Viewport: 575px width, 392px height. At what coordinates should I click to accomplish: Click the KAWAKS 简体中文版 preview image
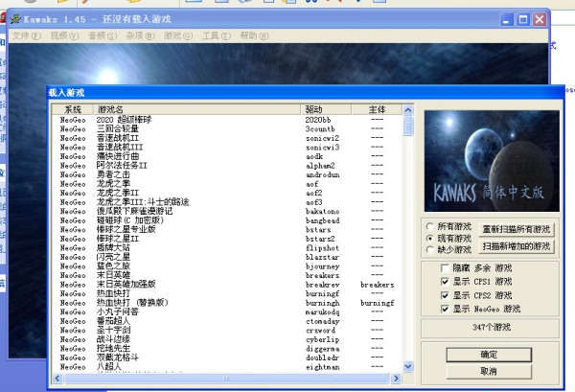click(x=492, y=161)
